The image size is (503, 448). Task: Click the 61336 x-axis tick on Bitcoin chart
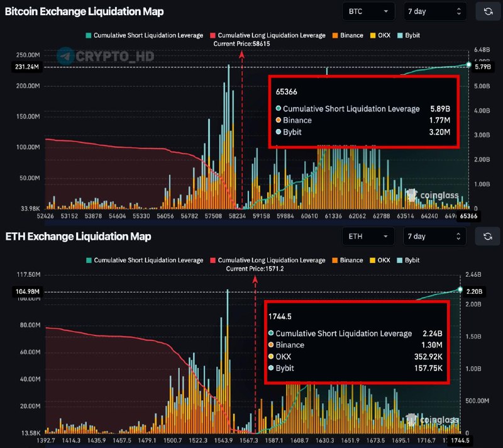[x=333, y=216]
